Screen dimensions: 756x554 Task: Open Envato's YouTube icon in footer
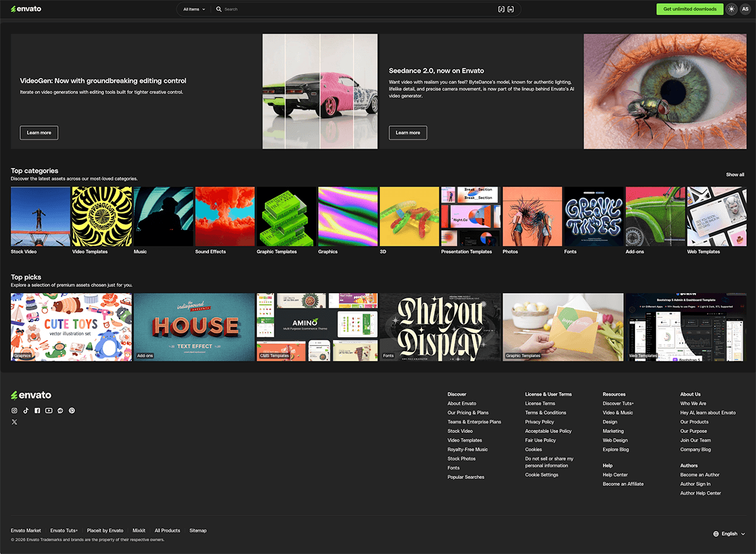click(49, 410)
